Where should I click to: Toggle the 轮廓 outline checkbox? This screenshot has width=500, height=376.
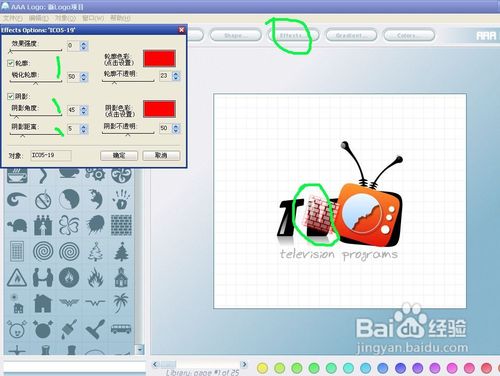(10, 63)
